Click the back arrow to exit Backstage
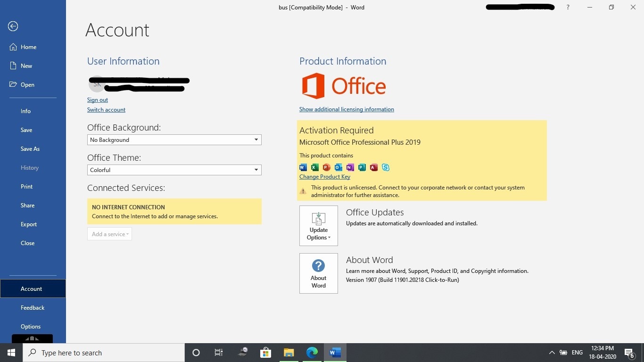 pyautogui.click(x=13, y=26)
